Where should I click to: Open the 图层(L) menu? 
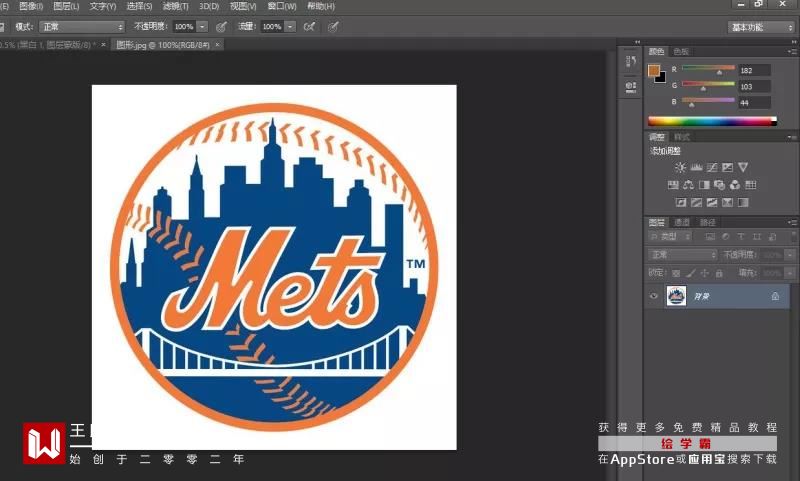(66, 6)
